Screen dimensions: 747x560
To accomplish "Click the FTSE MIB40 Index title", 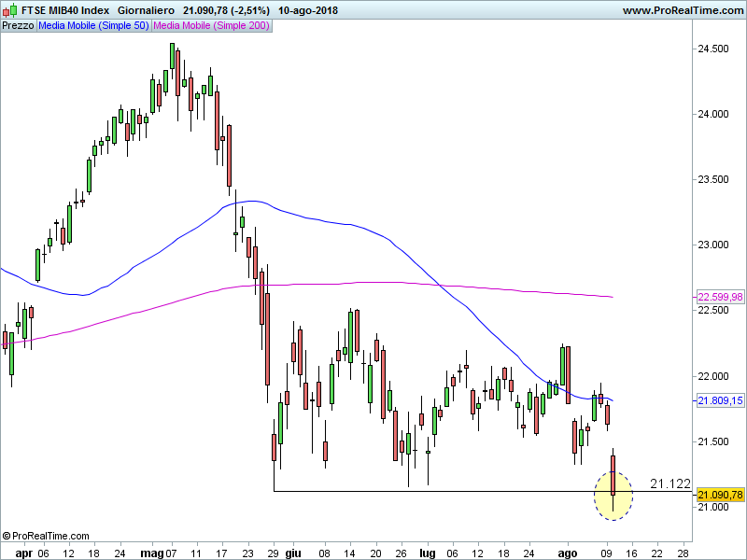I will 65,10.
